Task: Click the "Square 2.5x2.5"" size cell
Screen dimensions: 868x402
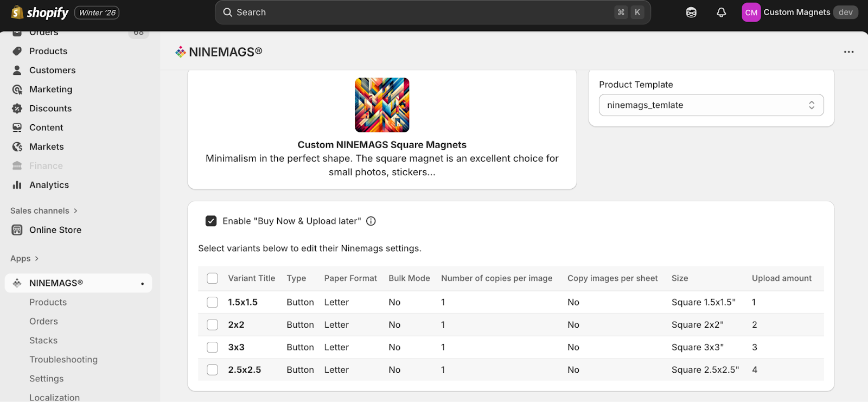Action: click(x=705, y=370)
